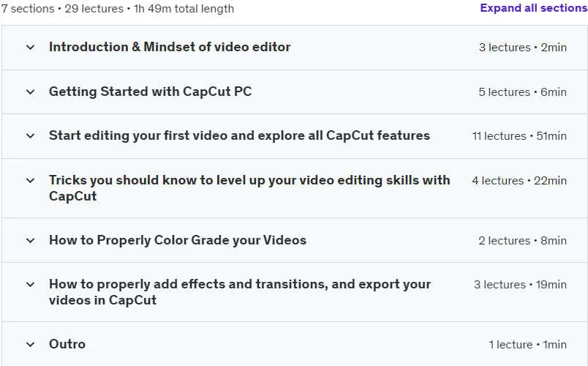Expand all sections link
588x366 pixels.
coord(534,8)
